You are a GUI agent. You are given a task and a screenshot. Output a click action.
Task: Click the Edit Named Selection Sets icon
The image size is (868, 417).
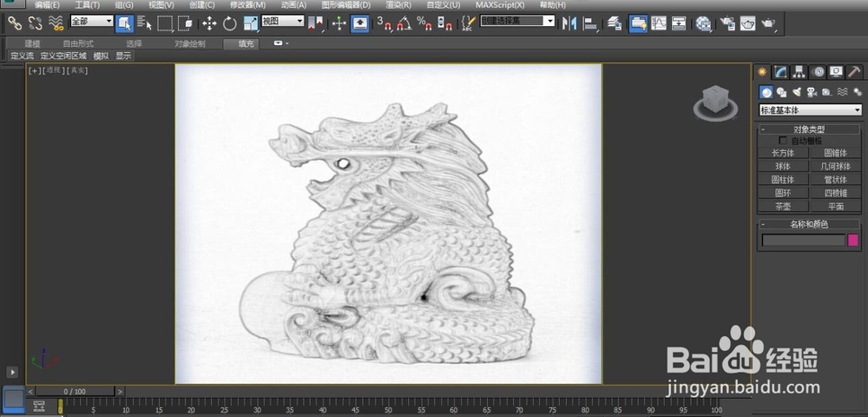tap(469, 23)
